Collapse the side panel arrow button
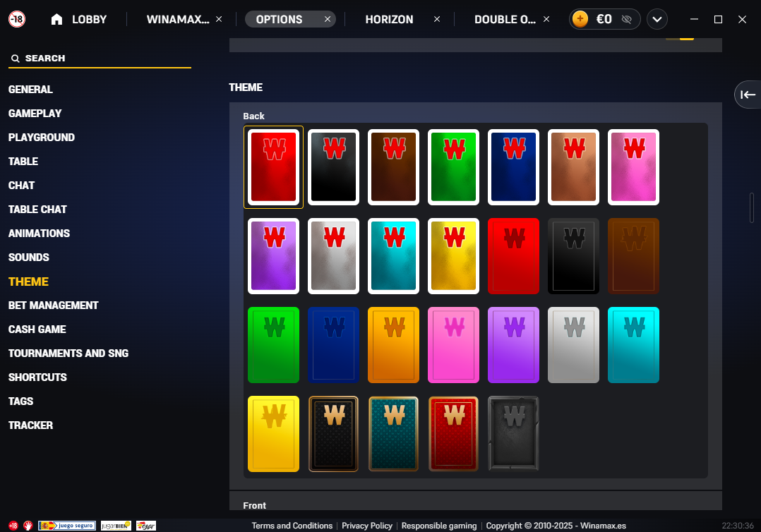 (x=748, y=95)
